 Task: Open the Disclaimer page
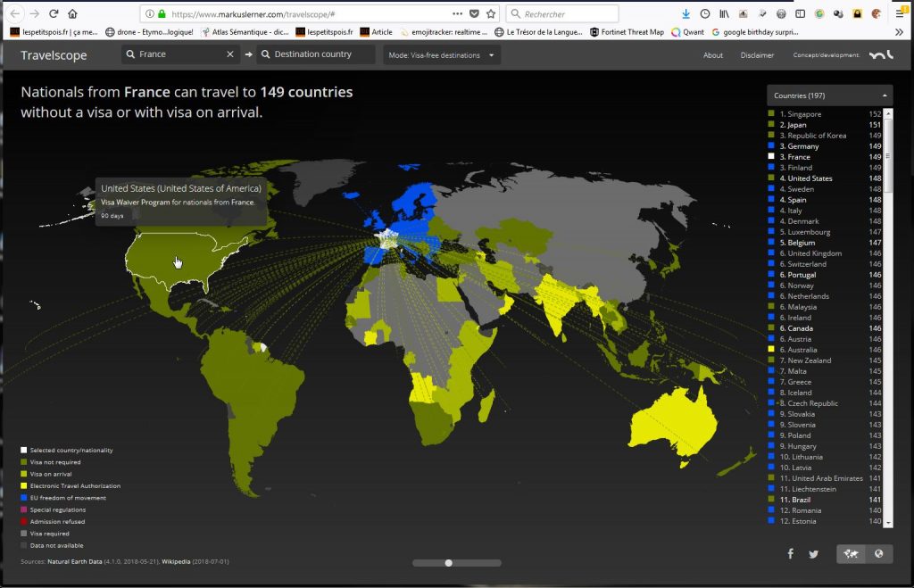coord(757,55)
